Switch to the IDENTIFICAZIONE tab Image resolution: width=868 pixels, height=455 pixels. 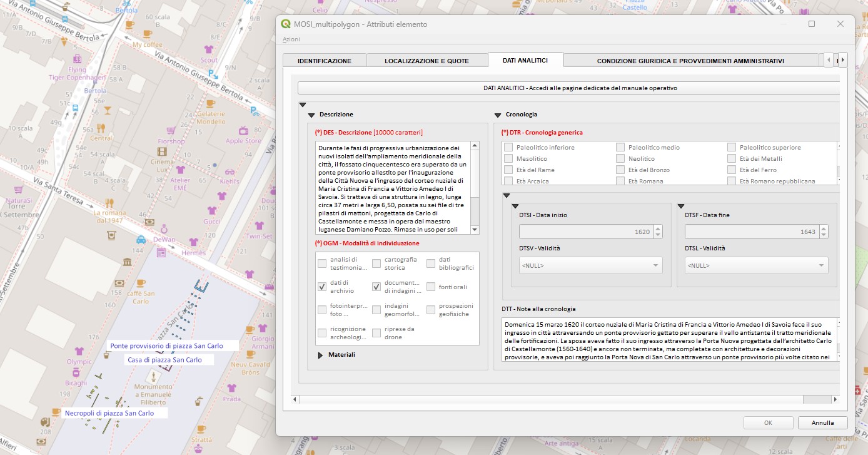pyautogui.click(x=324, y=61)
